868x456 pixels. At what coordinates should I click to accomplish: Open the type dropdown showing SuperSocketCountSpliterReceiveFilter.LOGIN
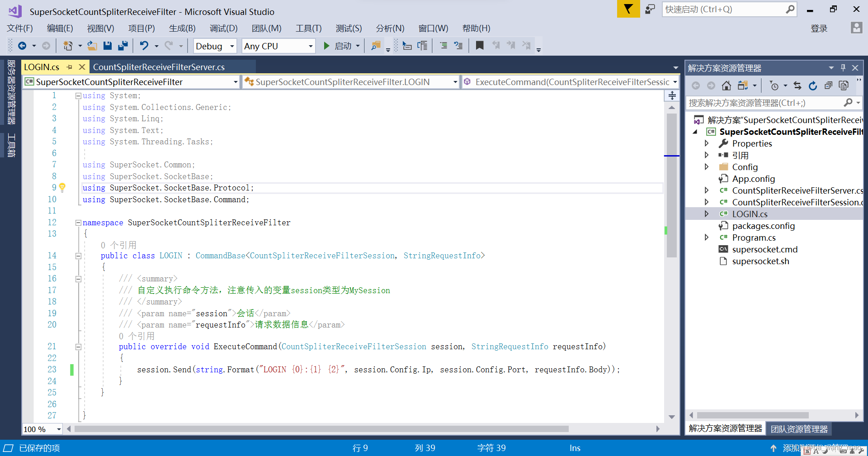[351, 82]
